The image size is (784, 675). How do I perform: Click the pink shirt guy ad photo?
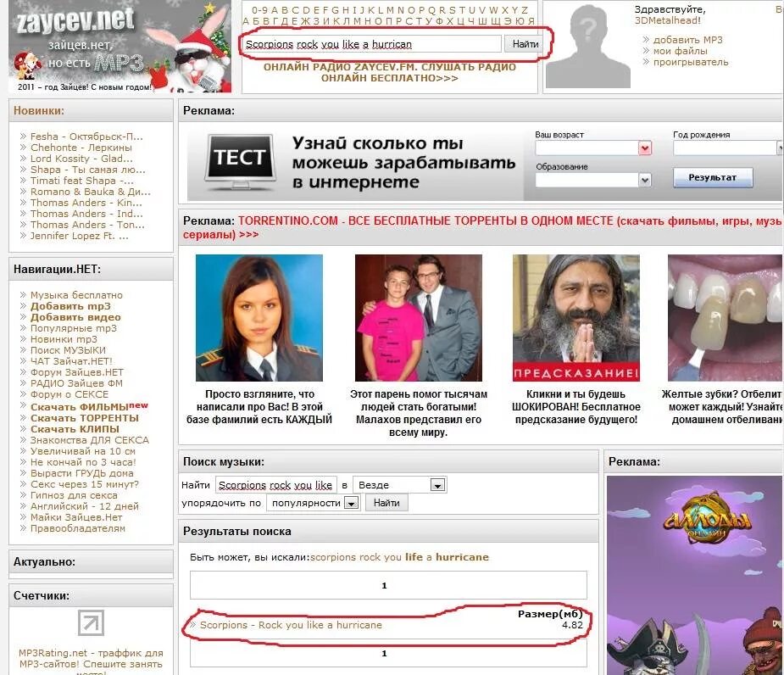[x=419, y=318]
